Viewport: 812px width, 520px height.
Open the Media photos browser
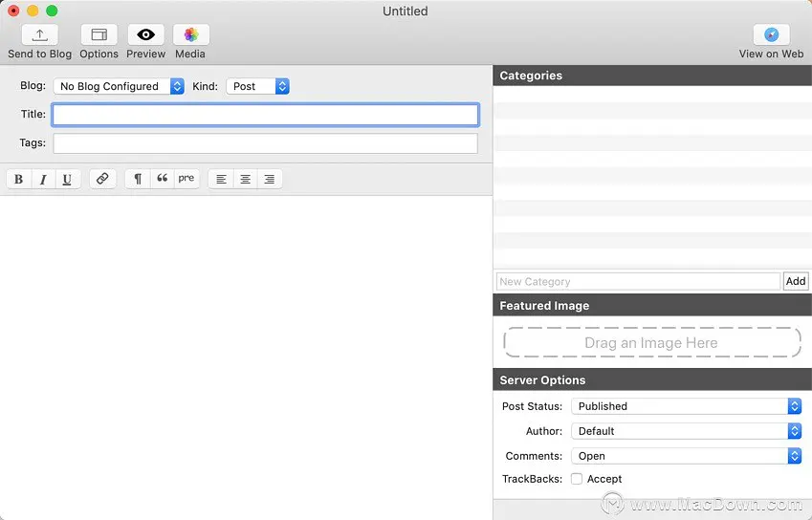click(x=191, y=34)
